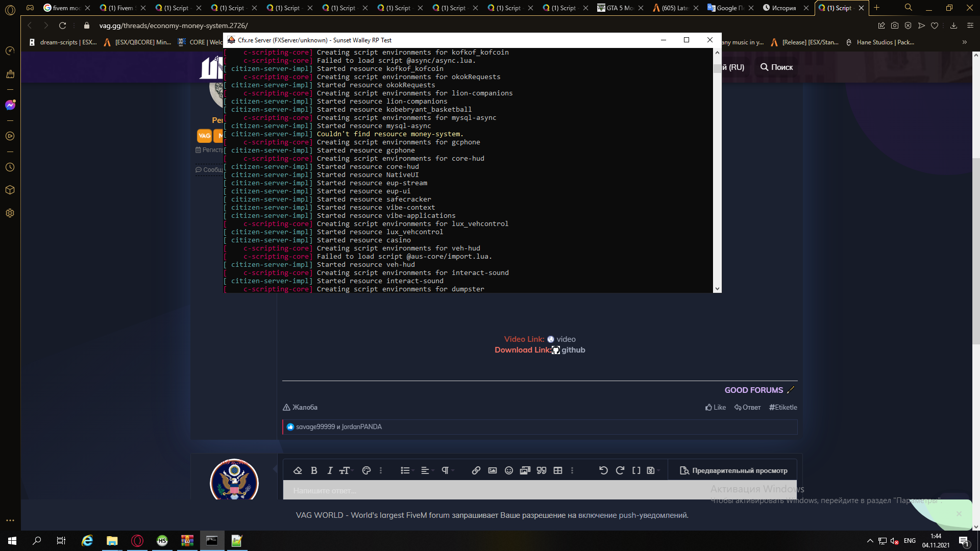Toggle italic formatting in reply editor
Viewport: 980px width, 551px height.
(330, 470)
